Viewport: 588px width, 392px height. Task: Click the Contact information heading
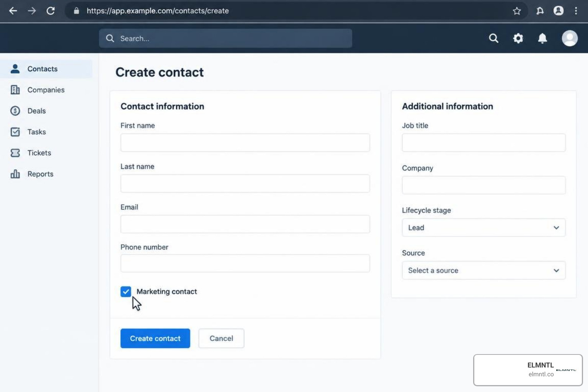[162, 106]
